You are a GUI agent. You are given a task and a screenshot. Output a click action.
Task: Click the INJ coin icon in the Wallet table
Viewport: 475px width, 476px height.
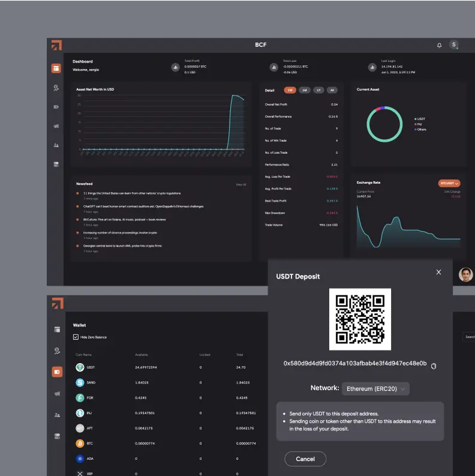coord(80,413)
